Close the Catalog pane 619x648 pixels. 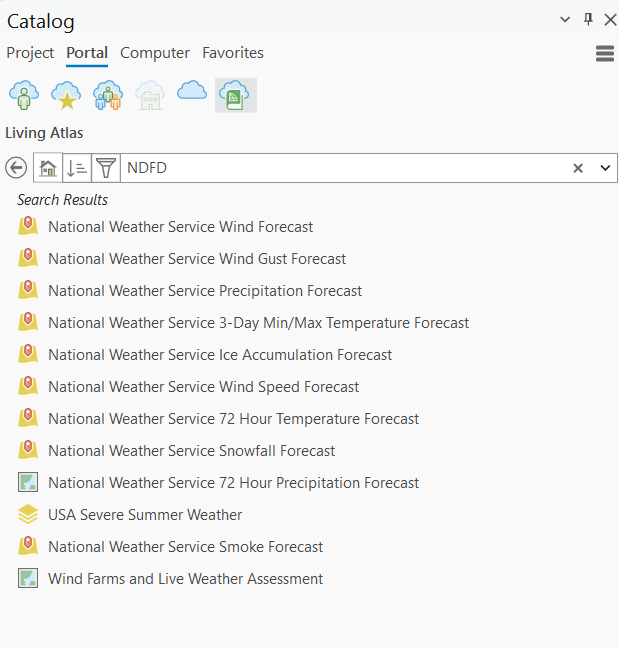[x=610, y=19]
